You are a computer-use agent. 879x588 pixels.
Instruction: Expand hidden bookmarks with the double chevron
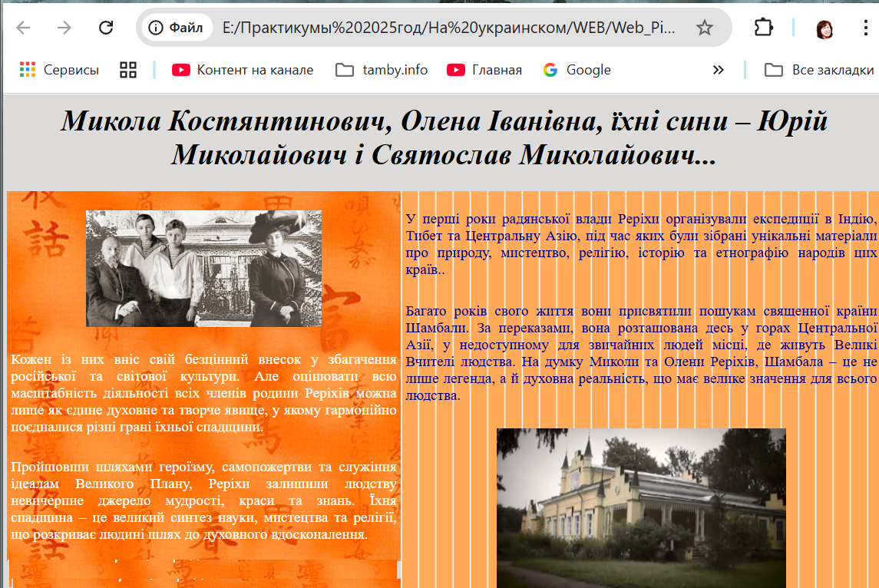pos(718,70)
